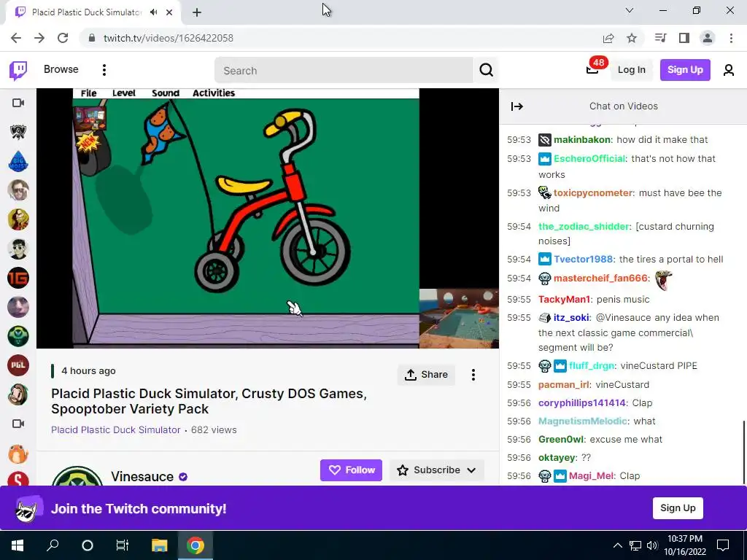This screenshot has height=560, width=747.
Task: Click chat username EscheroOfficial
Action: pyautogui.click(x=589, y=158)
